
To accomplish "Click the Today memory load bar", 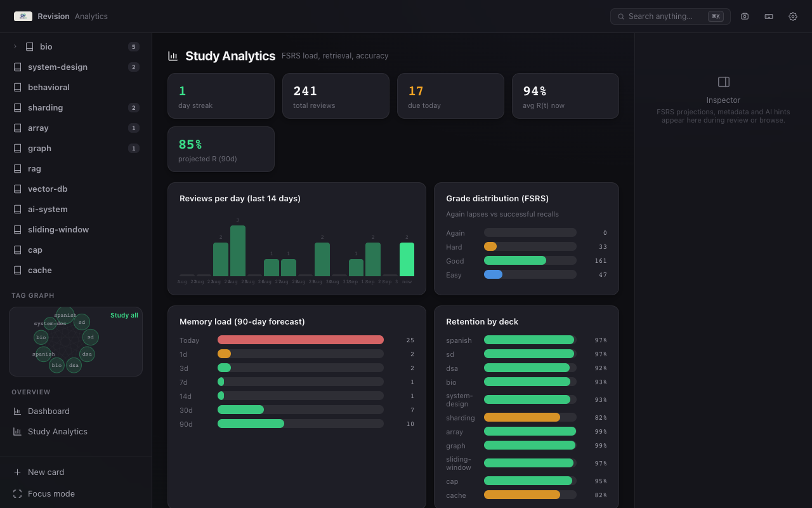I will pyautogui.click(x=301, y=340).
